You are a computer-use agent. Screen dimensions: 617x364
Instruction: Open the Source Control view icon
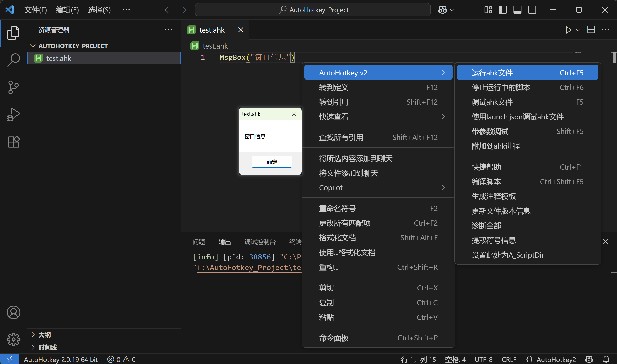[x=13, y=87]
